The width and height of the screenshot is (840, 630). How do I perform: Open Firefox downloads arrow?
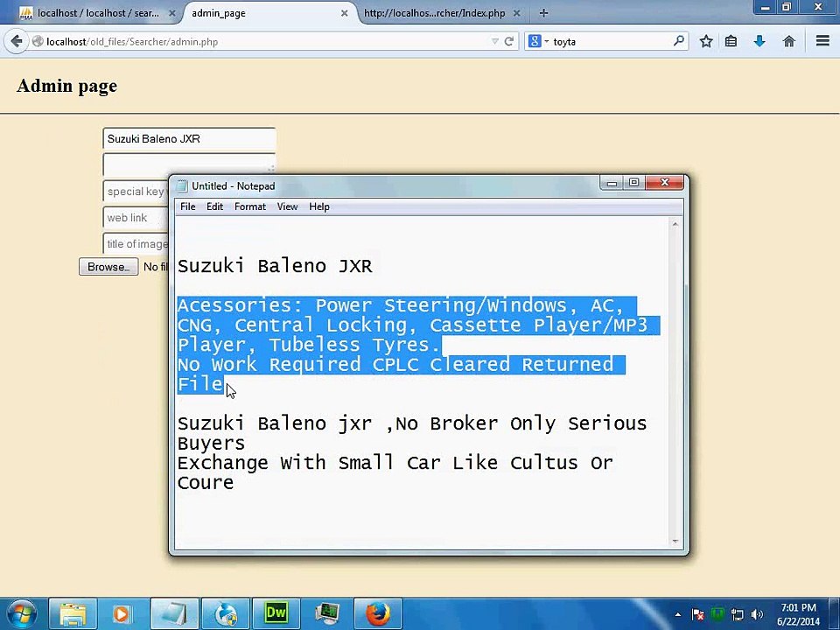click(759, 41)
